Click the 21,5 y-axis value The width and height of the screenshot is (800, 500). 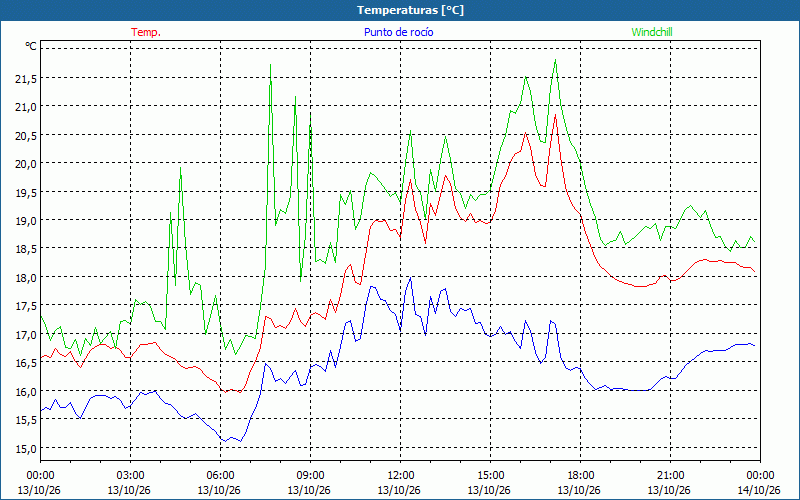click(26, 78)
